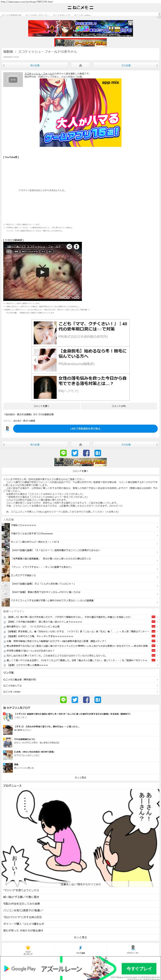Click スコティッシュ・フォールド link in article text
The width and height of the screenshot is (161, 980).
pyautogui.click(x=39, y=74)
